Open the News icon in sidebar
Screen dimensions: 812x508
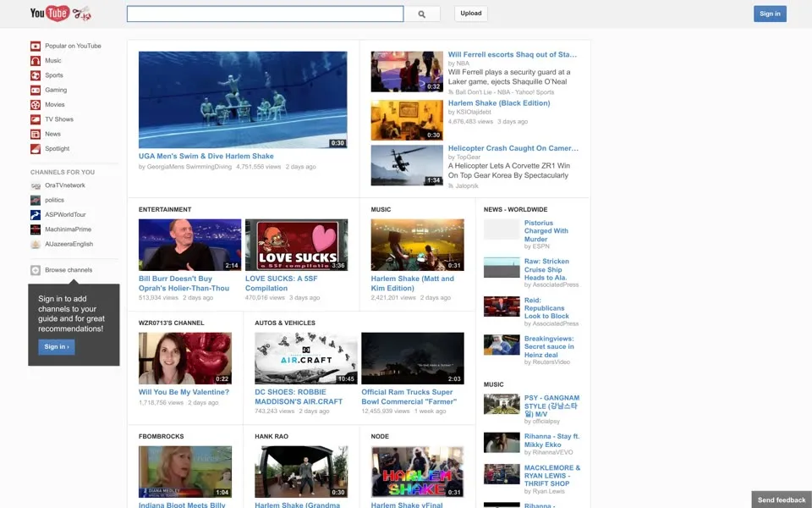(36, 135)
